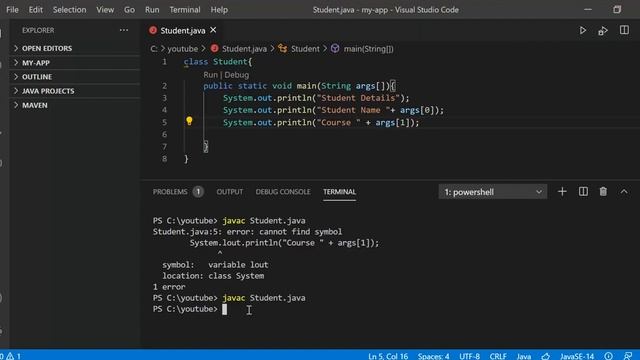
Task: Split the terminal panel
Action: (x=583, y=191)
